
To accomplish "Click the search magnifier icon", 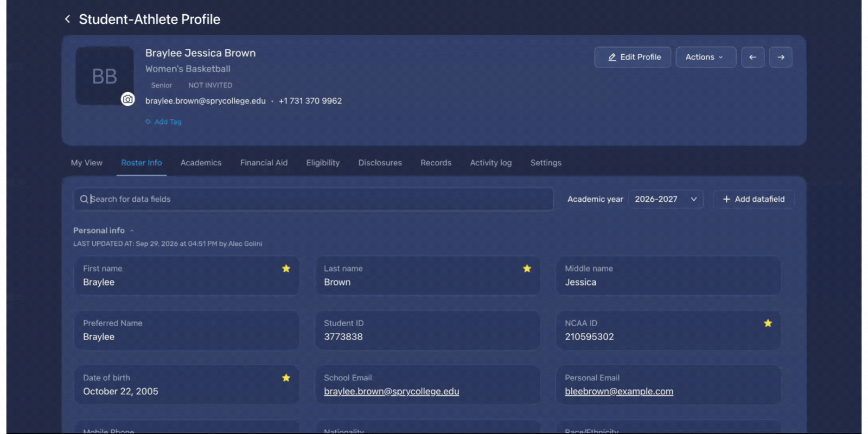I will pyautogui.click(x=84, y=199).
